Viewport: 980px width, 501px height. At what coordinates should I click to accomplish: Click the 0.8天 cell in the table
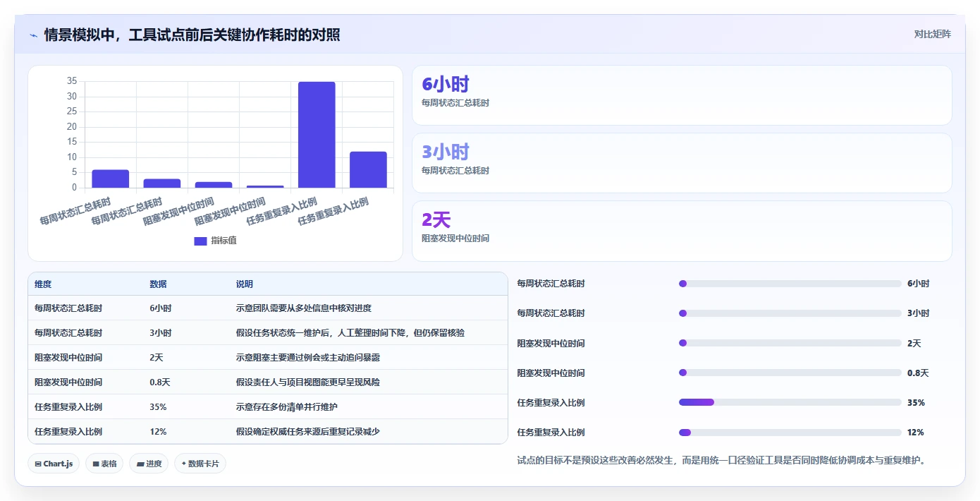click(x=160, y=382)
